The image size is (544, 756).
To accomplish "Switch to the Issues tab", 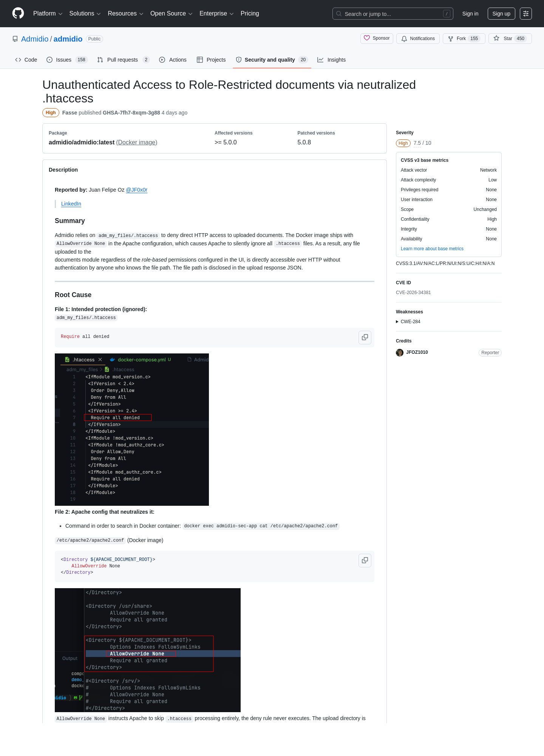I will tap(67, 60).
